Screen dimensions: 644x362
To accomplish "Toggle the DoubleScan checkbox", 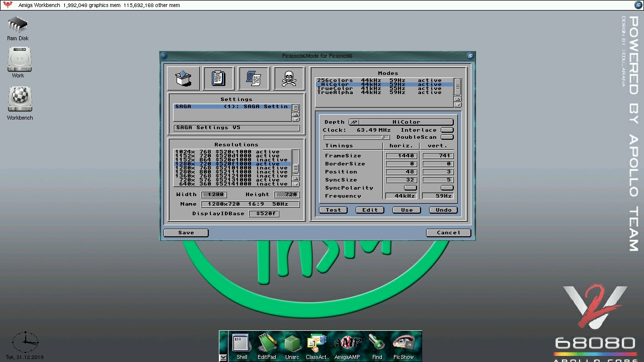I will 447,137.
